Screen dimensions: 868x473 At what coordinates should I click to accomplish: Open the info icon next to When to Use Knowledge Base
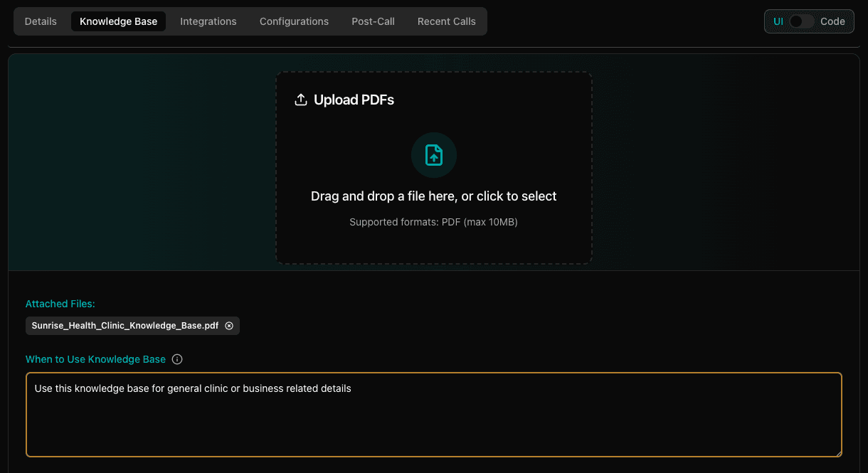tap(176, 359)
